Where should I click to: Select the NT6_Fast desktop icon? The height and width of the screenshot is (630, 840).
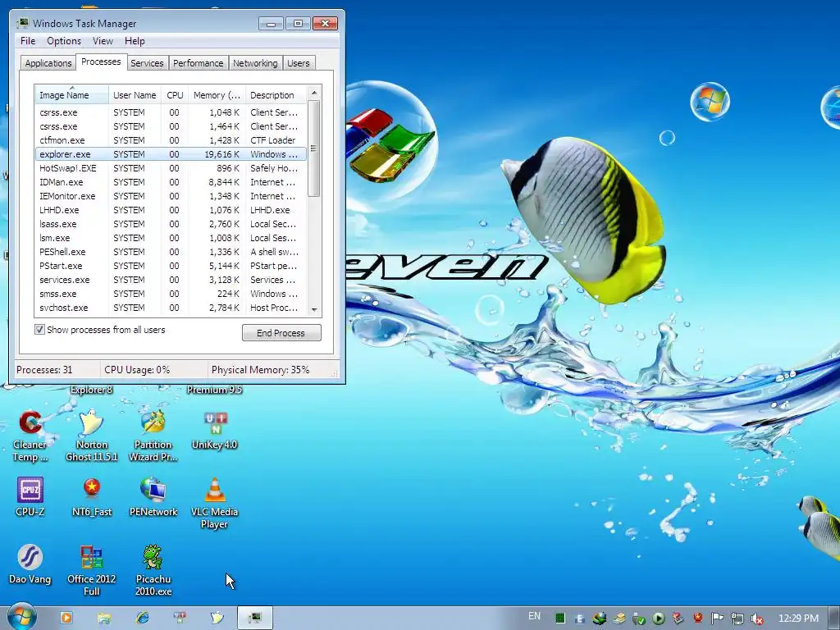coord(92,496)
